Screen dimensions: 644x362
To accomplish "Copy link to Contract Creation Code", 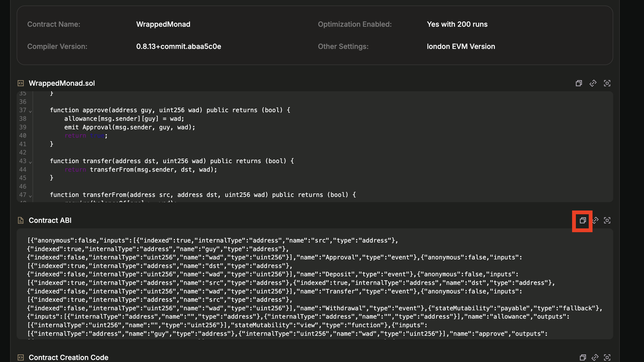I will (x=595, y=357).
